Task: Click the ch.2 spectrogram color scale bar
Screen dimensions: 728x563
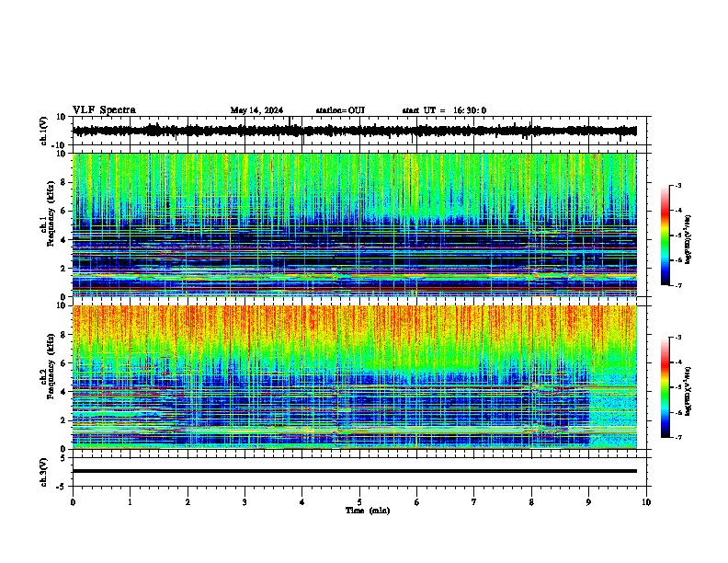Action: (665, 387)
